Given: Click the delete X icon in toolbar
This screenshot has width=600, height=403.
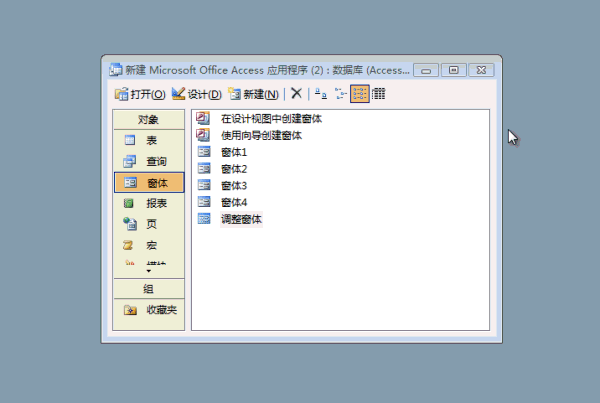Looking at the screenshot, I should point(296,93).
